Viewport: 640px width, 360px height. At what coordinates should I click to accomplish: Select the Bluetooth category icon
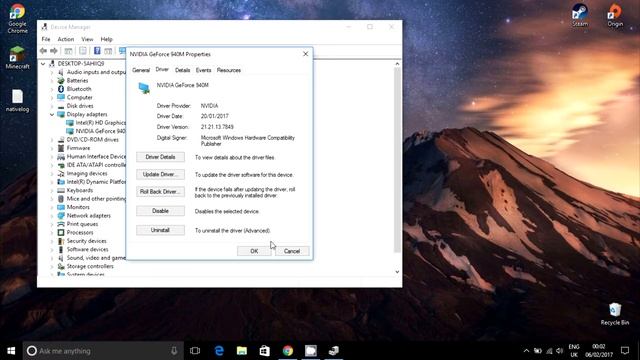coord(61,89)
